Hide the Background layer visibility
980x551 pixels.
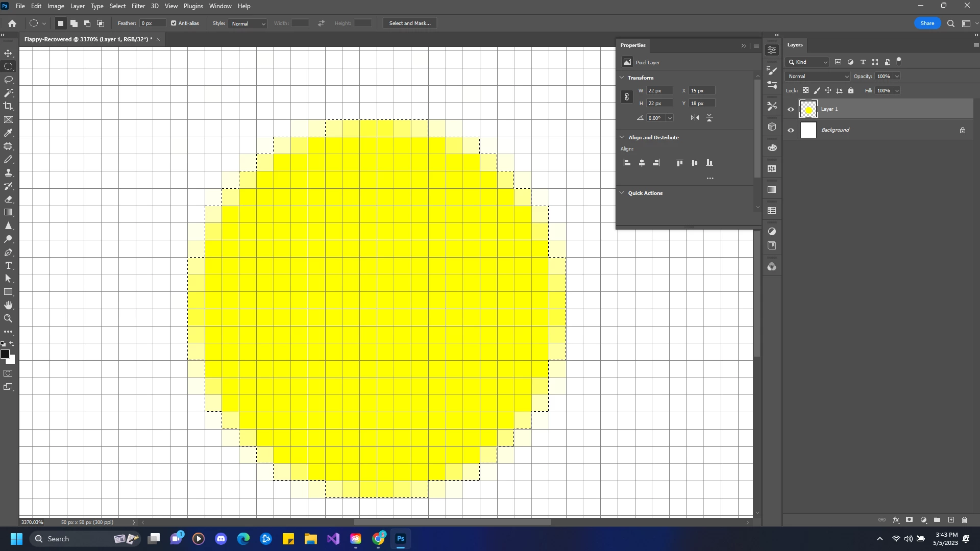tap(791, 130)
